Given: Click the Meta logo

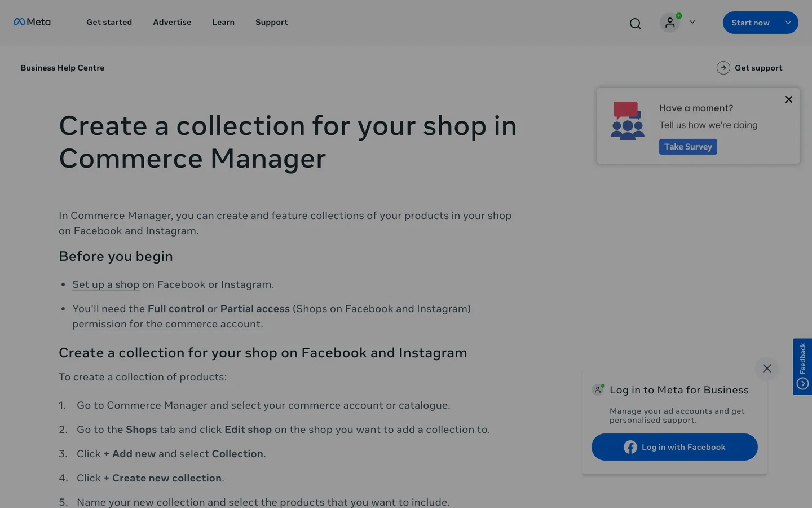Looking at the screenshot, I should pos(32,22).
